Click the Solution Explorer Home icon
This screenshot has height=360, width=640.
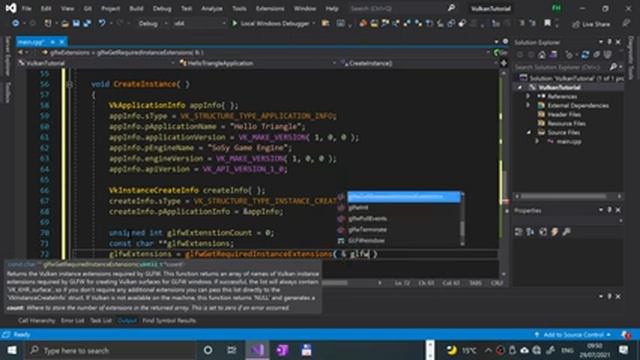[x=542, y=54]
